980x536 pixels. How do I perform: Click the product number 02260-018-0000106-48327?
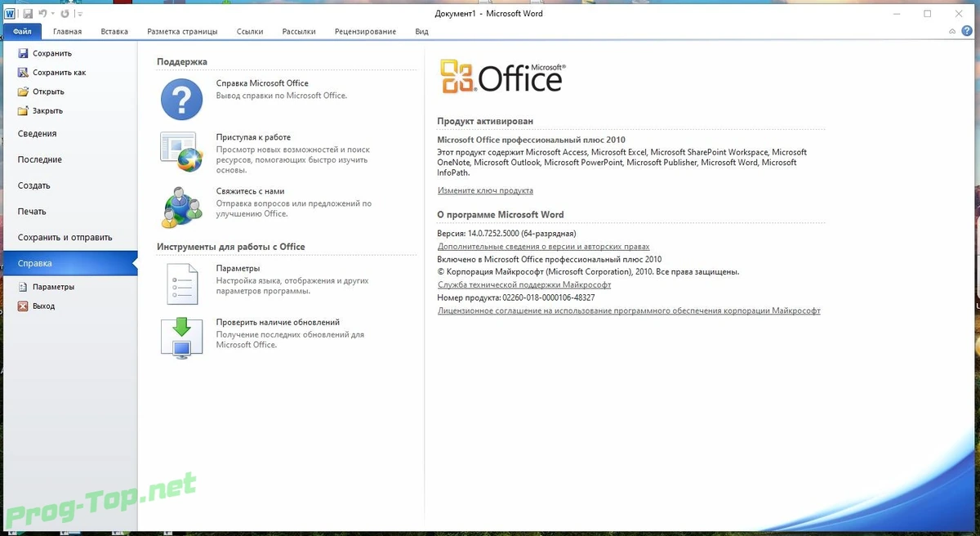(549, 297)
